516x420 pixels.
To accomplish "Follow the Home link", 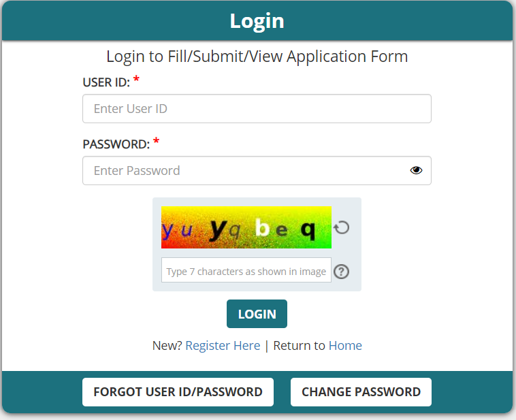I will pos(345,346).
